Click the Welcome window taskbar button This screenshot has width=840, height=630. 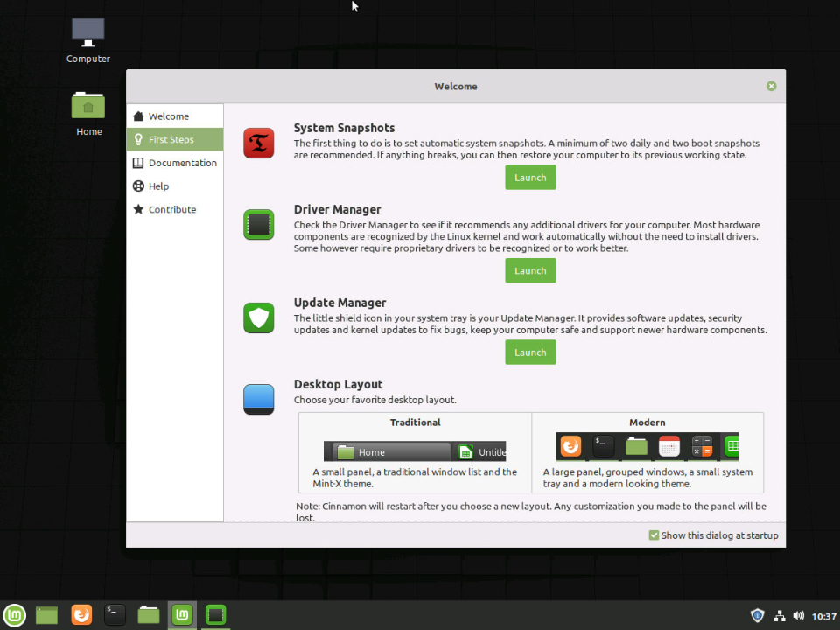tap(182, 615)
